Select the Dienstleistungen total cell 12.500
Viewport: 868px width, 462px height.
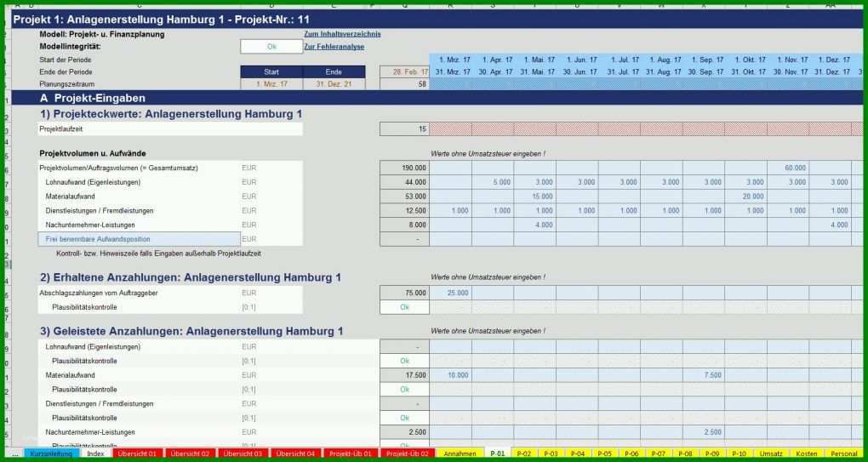(x=405, y=211)
